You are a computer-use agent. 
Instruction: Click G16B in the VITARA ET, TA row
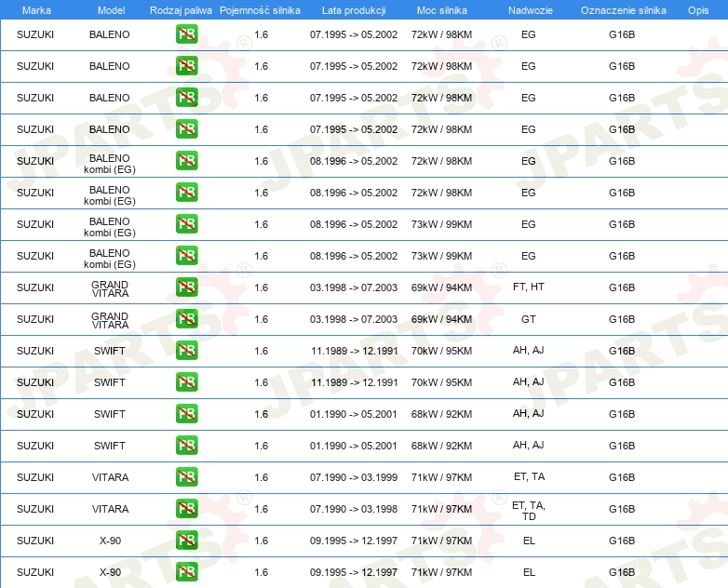[x=622, y=477]
